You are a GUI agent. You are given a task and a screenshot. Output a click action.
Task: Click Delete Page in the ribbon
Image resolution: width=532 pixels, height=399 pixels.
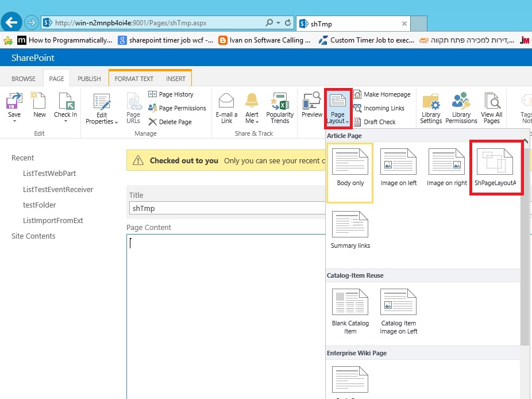pos(170,121)
